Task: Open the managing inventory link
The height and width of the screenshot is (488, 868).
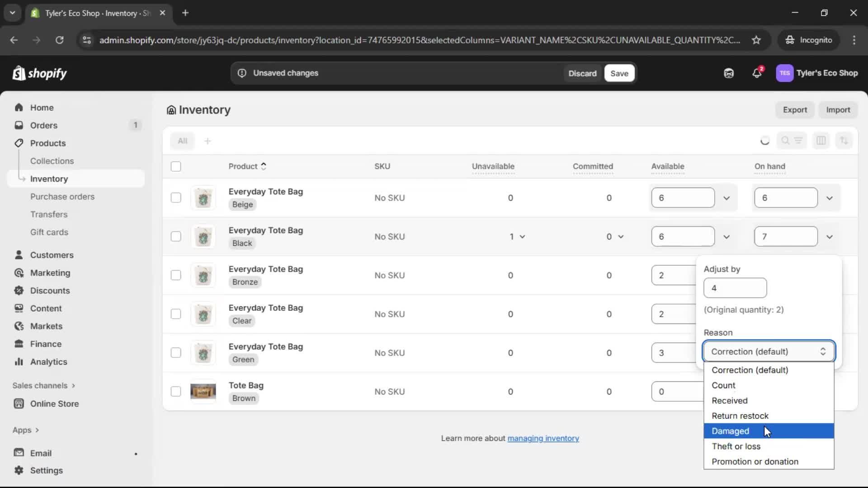Action: click(543, 438)
